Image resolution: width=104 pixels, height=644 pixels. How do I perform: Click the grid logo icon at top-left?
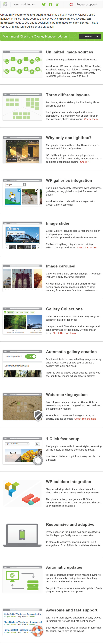click(x=5, y=4)
